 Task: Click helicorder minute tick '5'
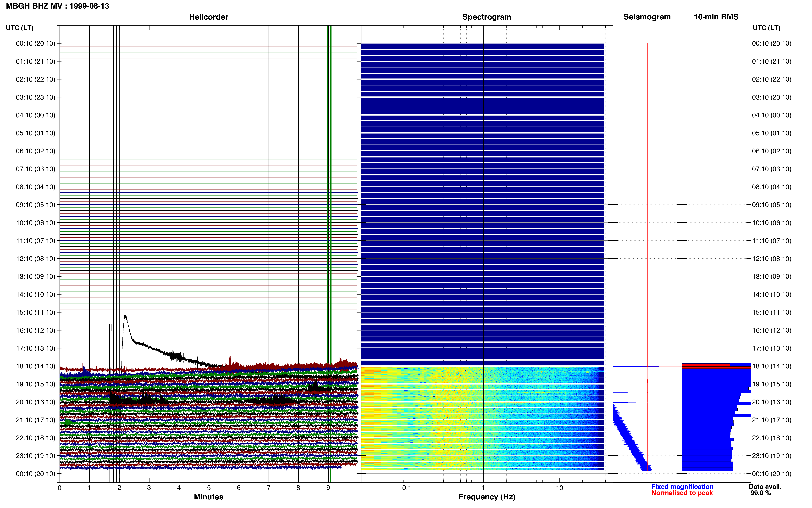point(209,487)
